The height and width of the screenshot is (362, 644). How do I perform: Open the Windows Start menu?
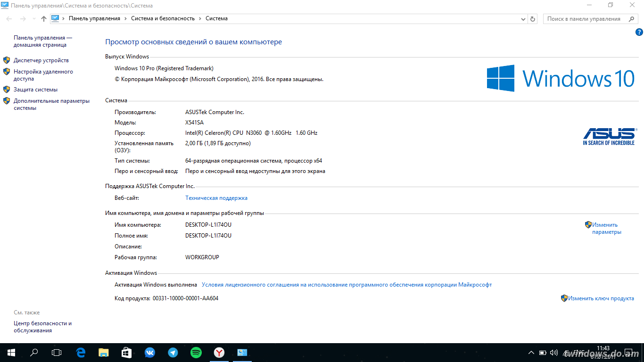(11, 353)
